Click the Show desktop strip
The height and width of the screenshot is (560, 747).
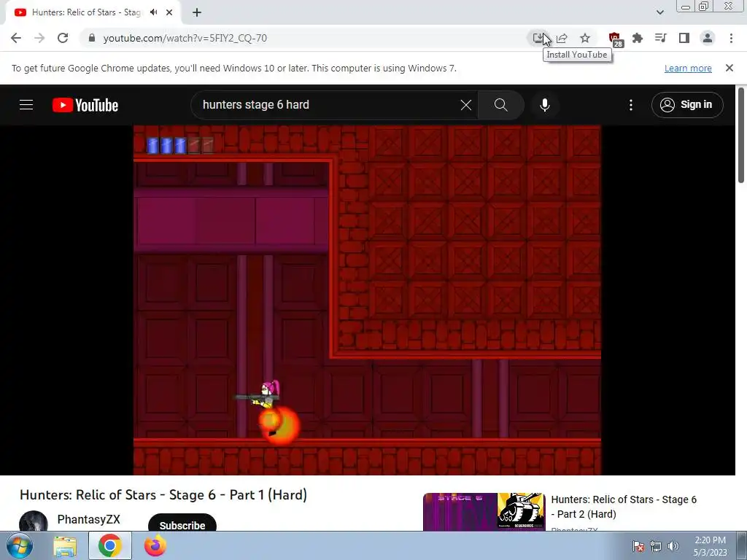pos(742,546)
